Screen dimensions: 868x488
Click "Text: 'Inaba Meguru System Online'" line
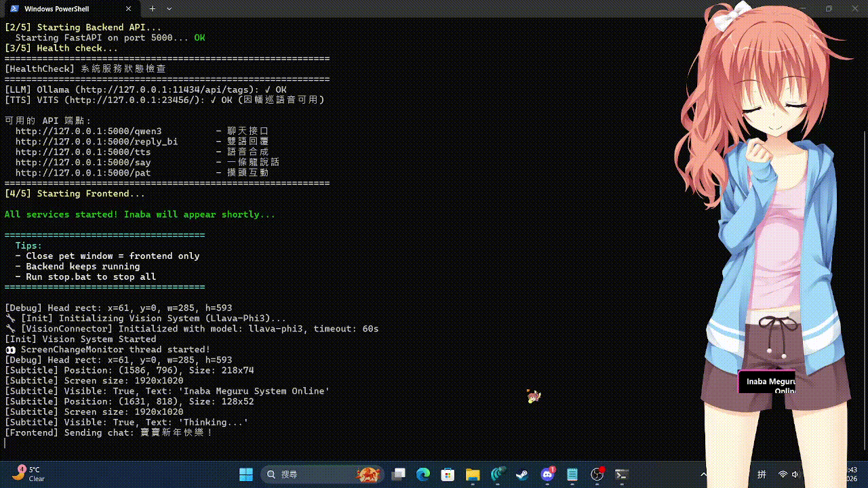pos(167,391)
